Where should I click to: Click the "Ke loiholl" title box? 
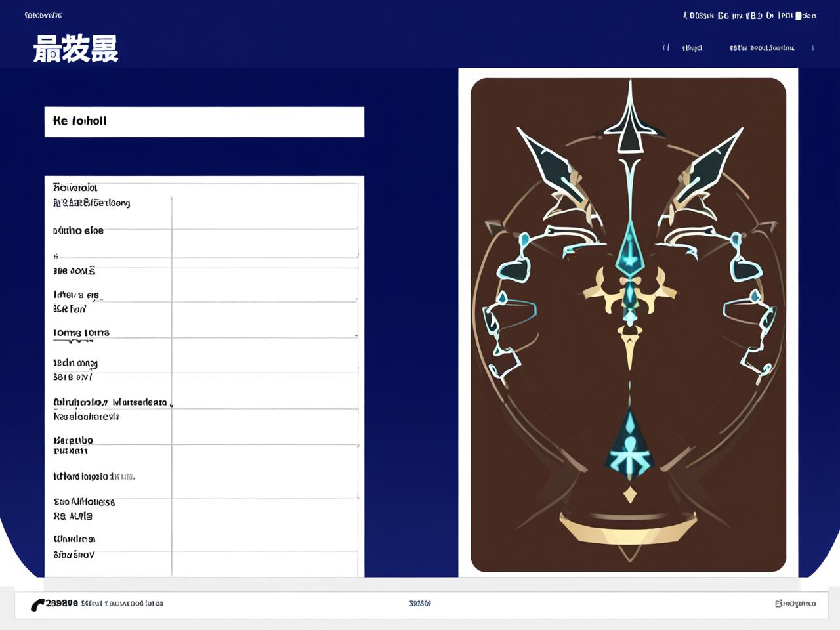tap(204, 122)
